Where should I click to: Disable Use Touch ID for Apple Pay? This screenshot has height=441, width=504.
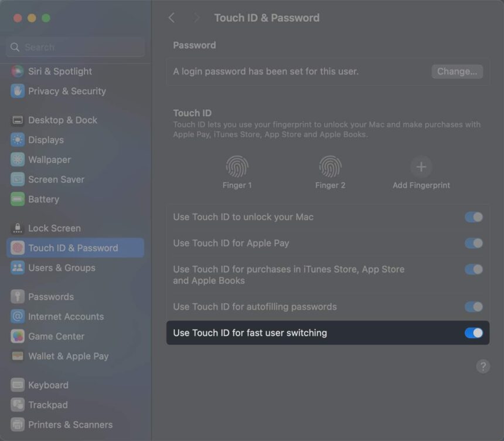click(x=474, y=243)
